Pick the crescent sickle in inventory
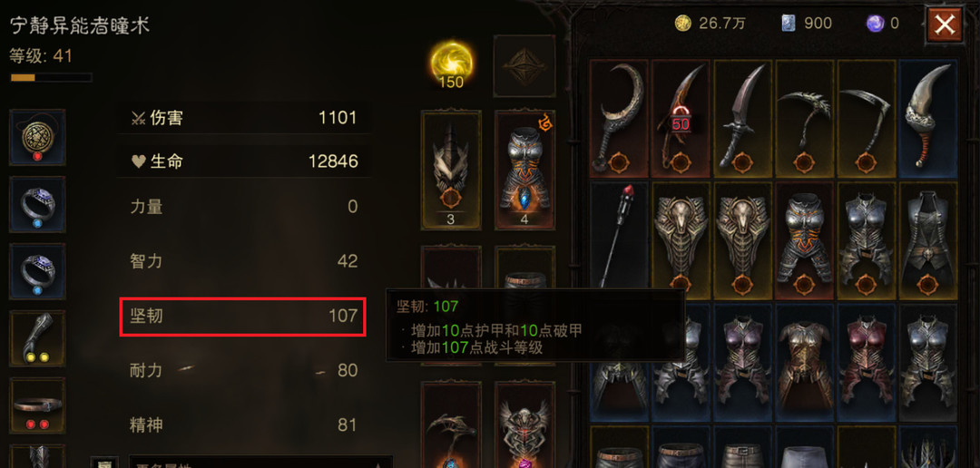980x468 pixels. coord(620,119)
